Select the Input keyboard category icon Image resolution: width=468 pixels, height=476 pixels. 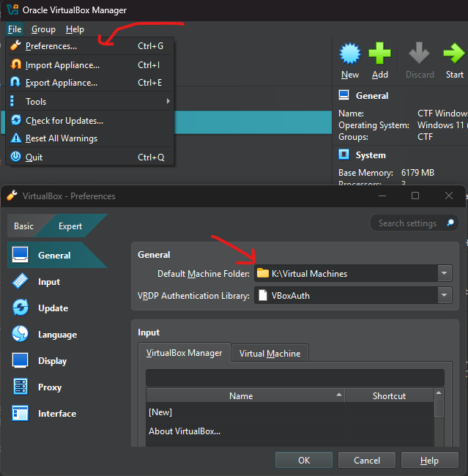21,281
